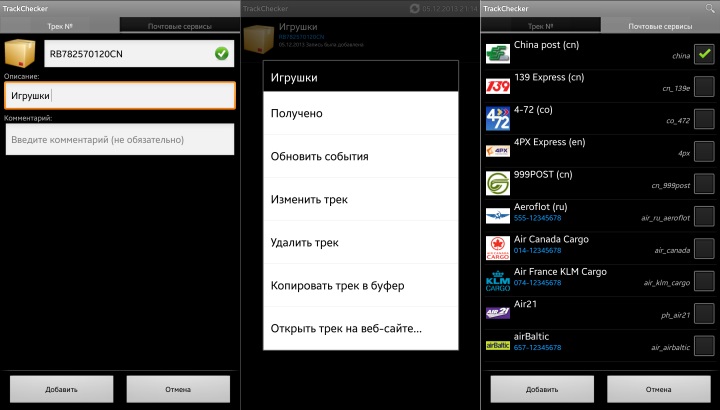Choose Получено in the context menu

point(360,113)
